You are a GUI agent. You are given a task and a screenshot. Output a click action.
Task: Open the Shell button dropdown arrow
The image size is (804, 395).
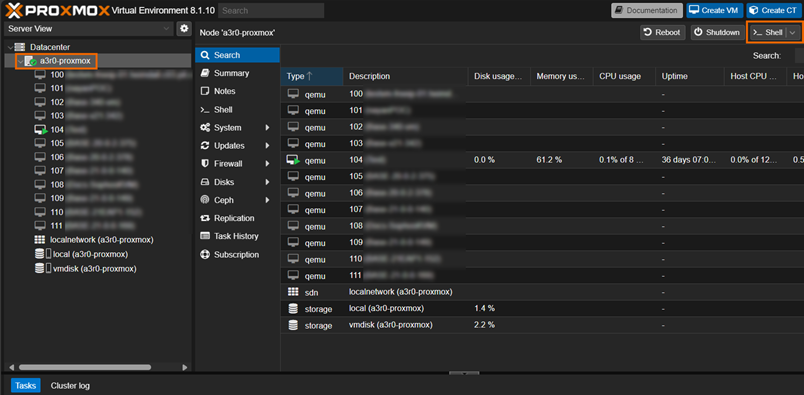pyautogui.click(x=793, y=32)
